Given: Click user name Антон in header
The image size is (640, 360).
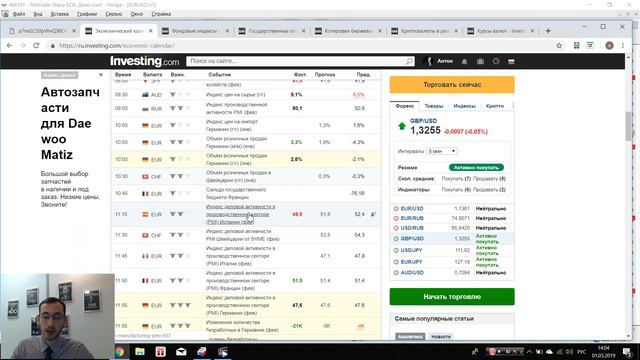Looking at the screenshot, I should [445, 61].
